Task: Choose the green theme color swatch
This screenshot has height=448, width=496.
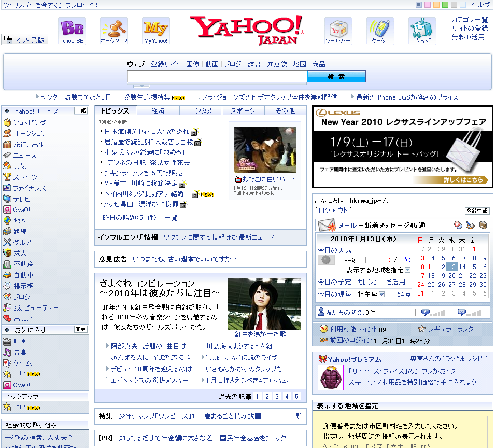Action: pyautogui.click(x=445, y=5)
